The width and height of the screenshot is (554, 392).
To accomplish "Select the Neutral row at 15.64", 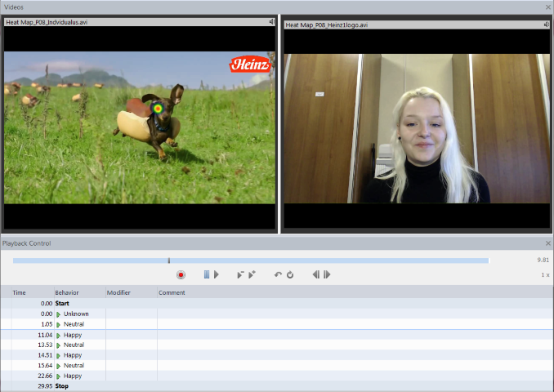I will 277,366.
